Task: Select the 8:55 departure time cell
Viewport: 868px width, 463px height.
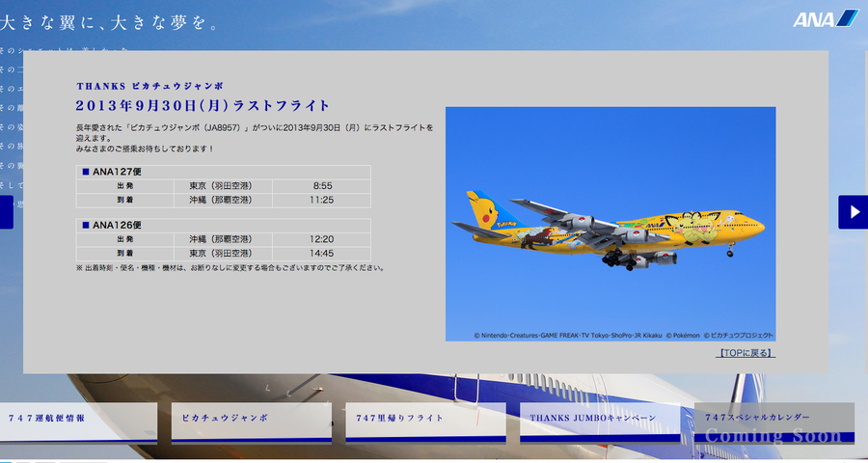Action: tap(321, 186)
